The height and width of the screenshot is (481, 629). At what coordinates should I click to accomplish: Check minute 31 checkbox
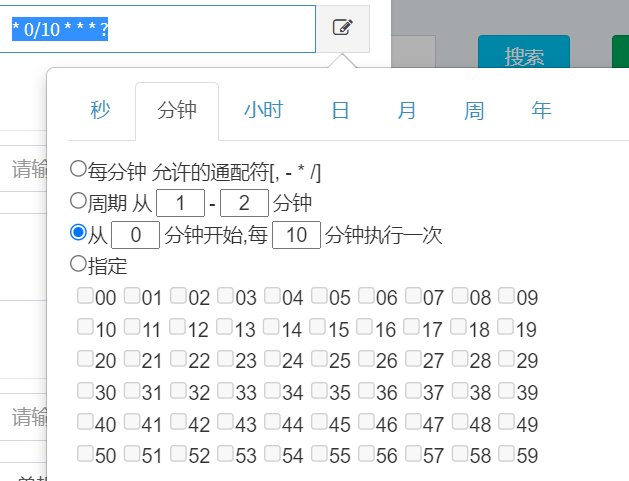tap(132, 390)
